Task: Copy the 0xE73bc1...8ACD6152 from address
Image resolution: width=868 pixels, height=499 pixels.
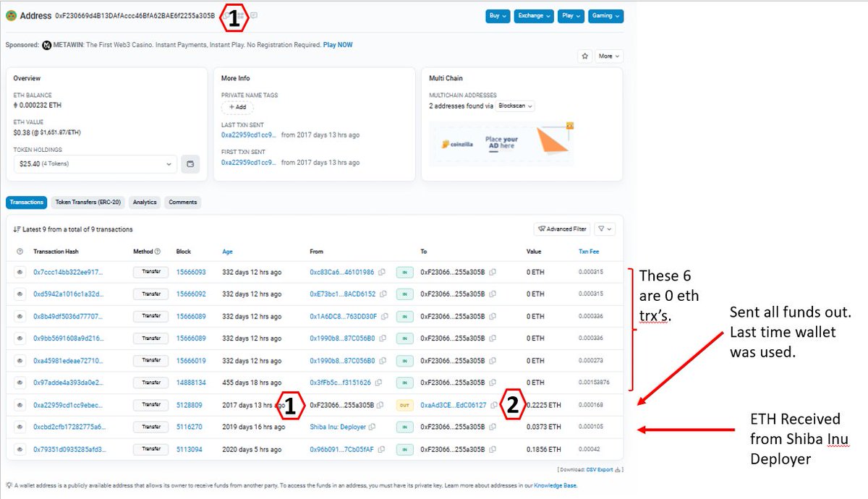Action: (383, 294)
